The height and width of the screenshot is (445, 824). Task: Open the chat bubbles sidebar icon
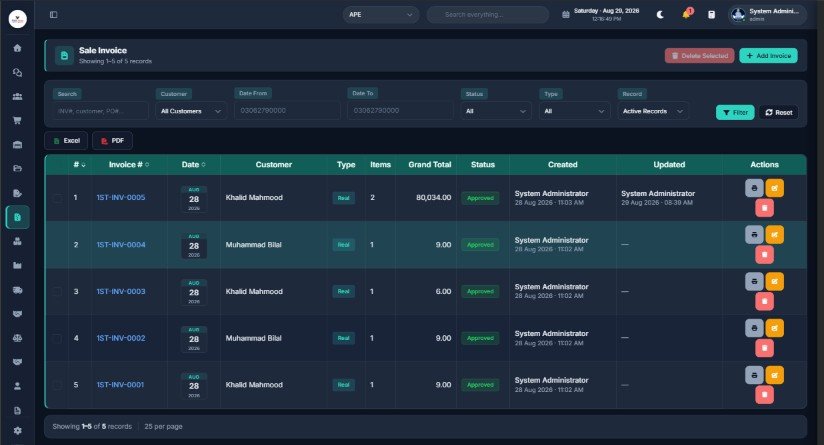[x=17, y=73]
